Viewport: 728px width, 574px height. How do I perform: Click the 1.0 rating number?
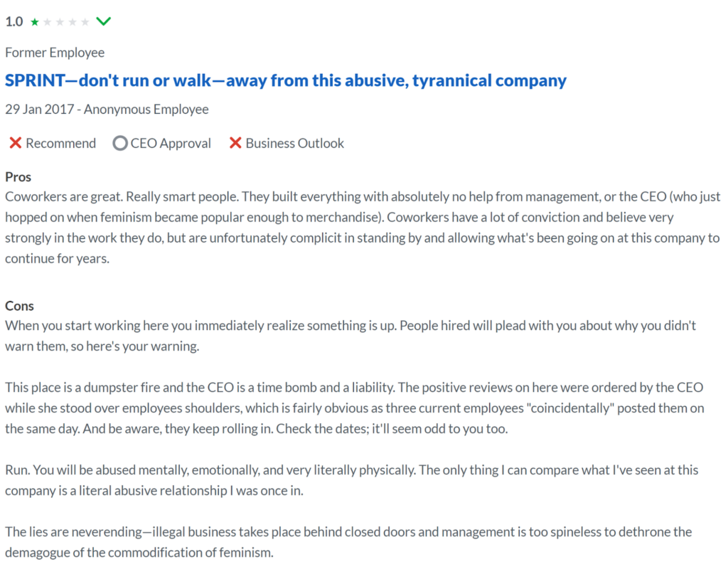click(x=14, y=21)
